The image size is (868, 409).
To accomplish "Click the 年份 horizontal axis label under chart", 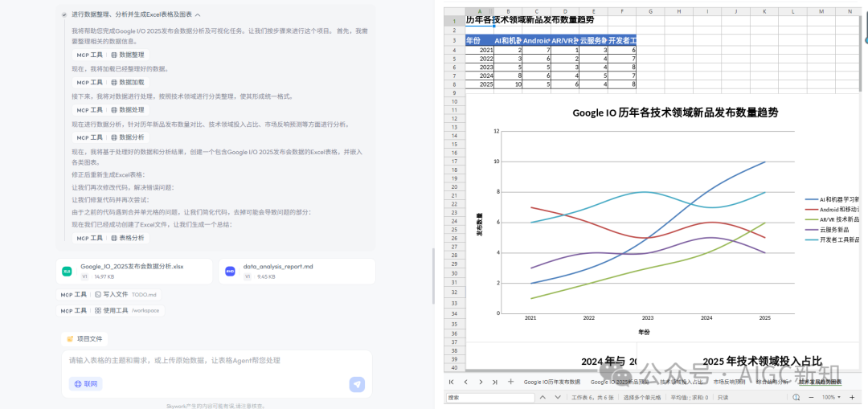I will click(x=644, y=332).
